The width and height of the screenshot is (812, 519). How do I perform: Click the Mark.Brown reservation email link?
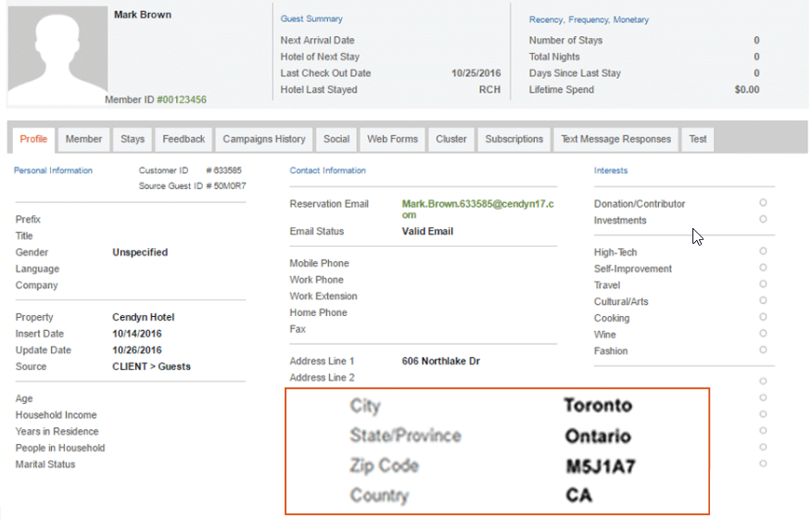pos(478,209)
